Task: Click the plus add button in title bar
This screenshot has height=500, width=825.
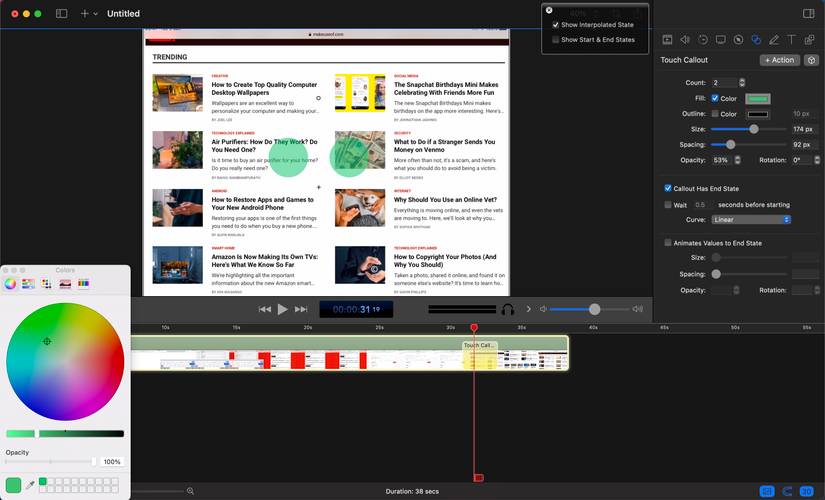Action: click(84, 14)
